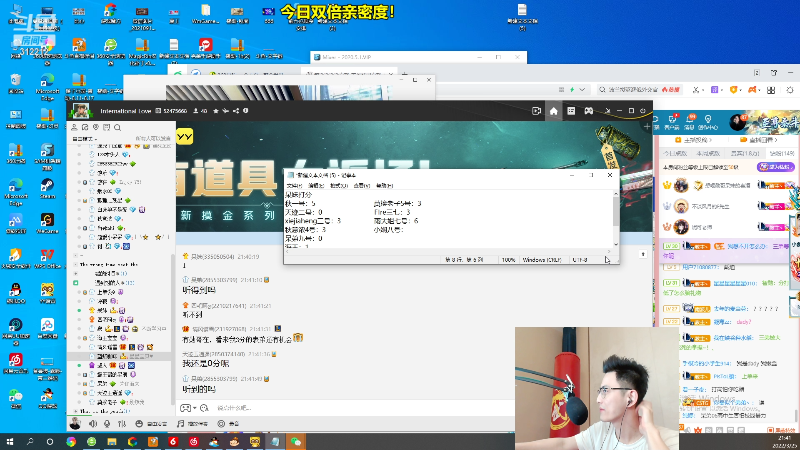Open the Steam desktop shortcut
Screen dimensions: 800x450
[47, 188]
